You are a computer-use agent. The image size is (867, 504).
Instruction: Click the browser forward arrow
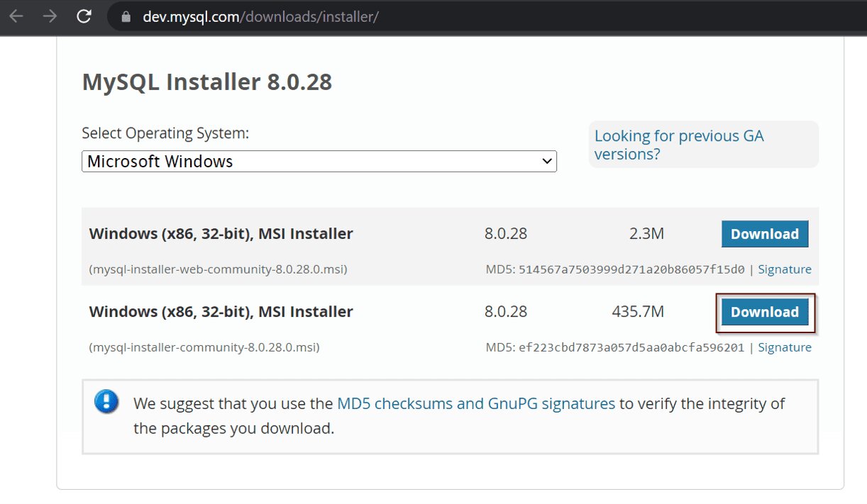point(50,16)
